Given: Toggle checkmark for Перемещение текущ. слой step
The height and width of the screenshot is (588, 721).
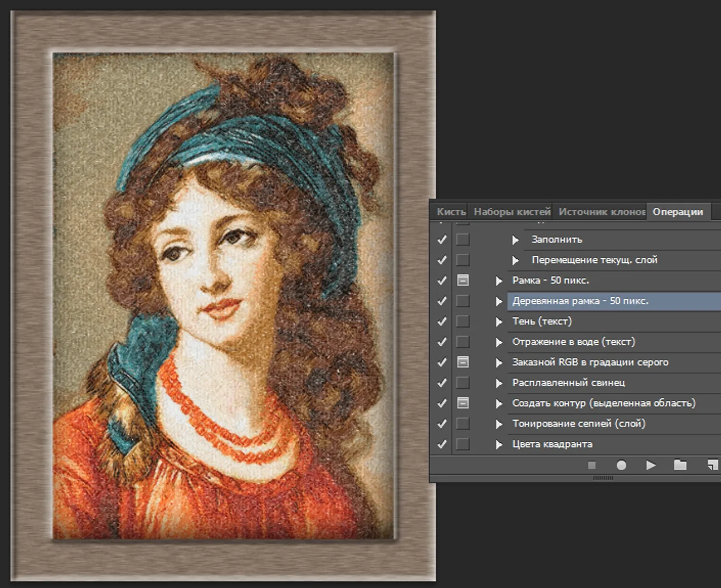Looking at the screenshot, I should [x=442, y=260].
